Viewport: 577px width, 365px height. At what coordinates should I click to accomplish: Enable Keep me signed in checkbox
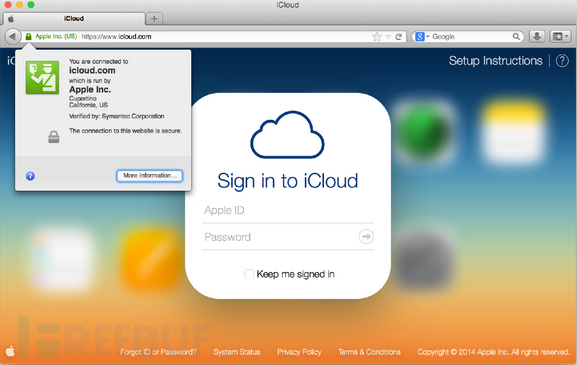coord(249,274)
